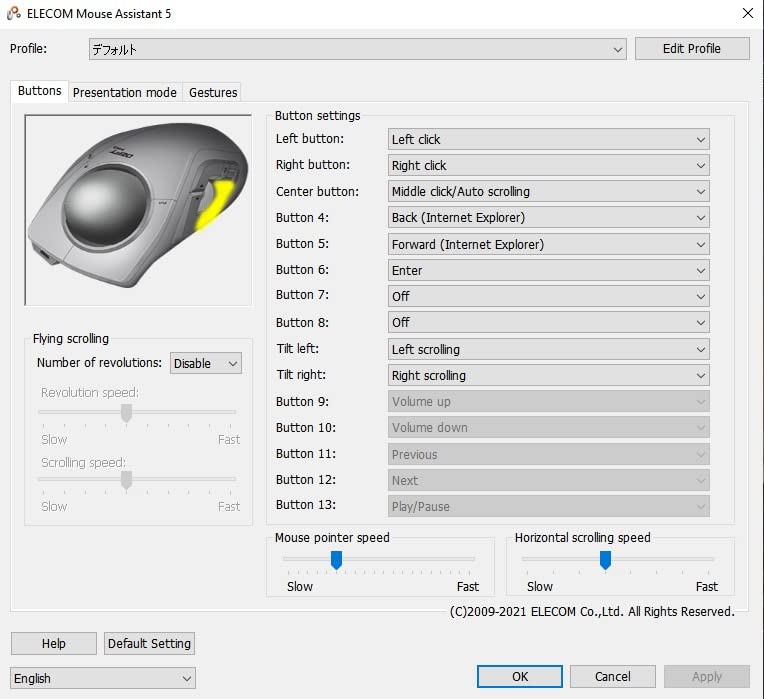Click the Button settings group label
Viewport: 764px width, 699px height.
coord(317,115)
